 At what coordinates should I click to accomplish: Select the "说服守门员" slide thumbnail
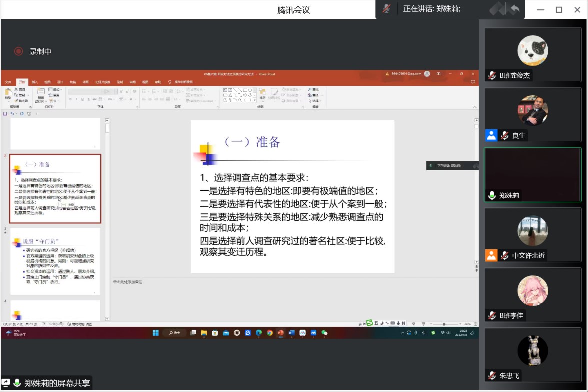coord(55,261)
